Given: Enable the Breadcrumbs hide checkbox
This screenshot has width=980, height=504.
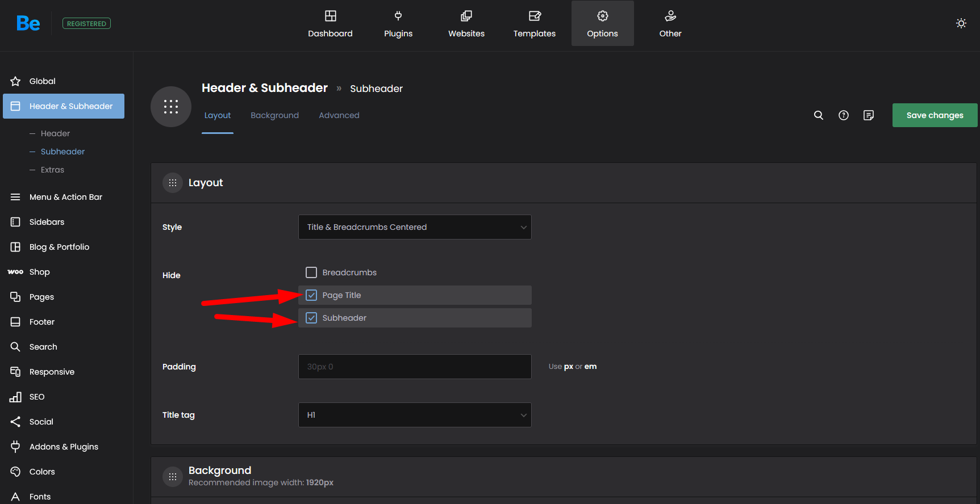Looking at the screenshot, I should click(x=311, y=272).
